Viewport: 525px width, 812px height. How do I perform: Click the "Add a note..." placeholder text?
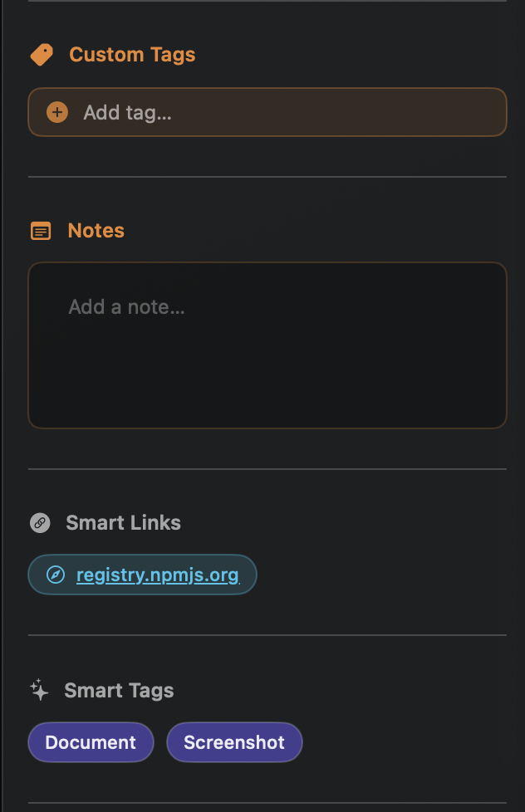point(126,307)
